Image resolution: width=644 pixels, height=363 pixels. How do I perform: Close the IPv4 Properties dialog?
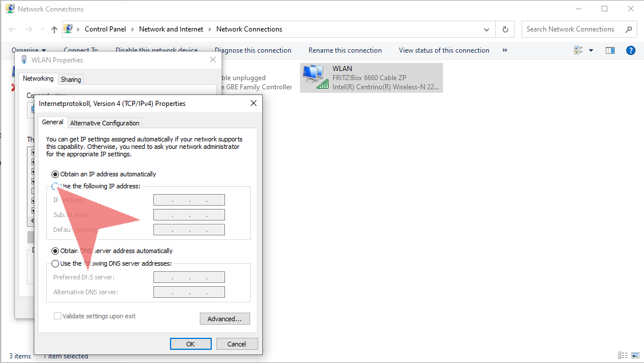(254, 104)
